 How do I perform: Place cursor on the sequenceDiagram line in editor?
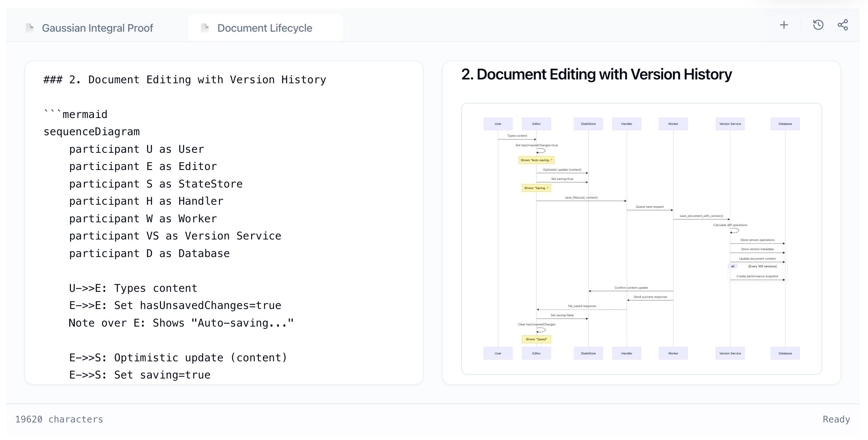pos(92,131)
